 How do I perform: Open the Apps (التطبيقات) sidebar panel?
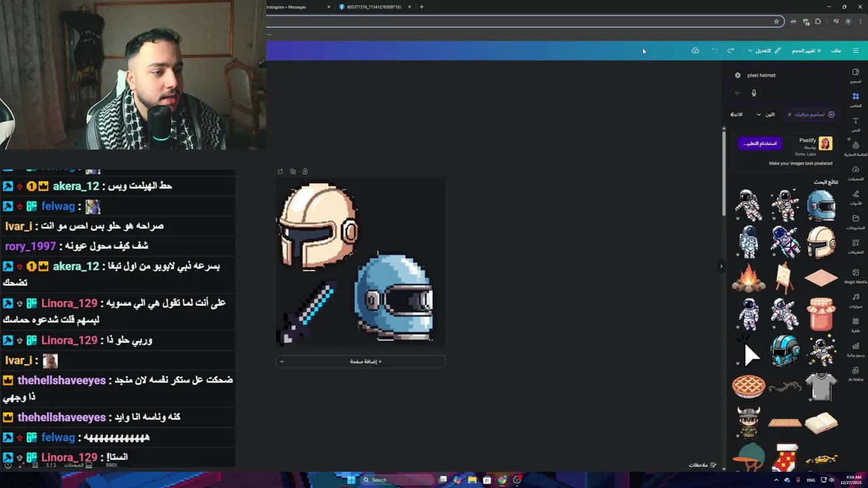pos(855,246)
